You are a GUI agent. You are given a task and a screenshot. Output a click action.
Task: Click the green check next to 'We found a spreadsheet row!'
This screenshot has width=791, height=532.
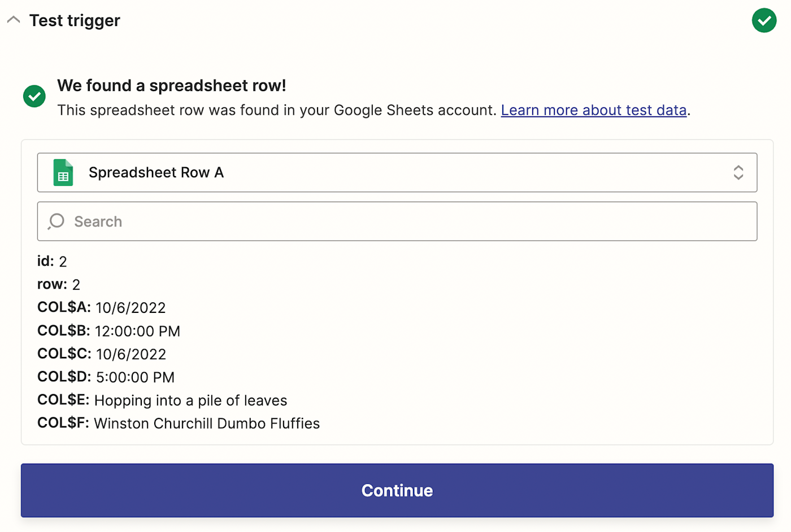pyautogui.click(x=34, y=96)
